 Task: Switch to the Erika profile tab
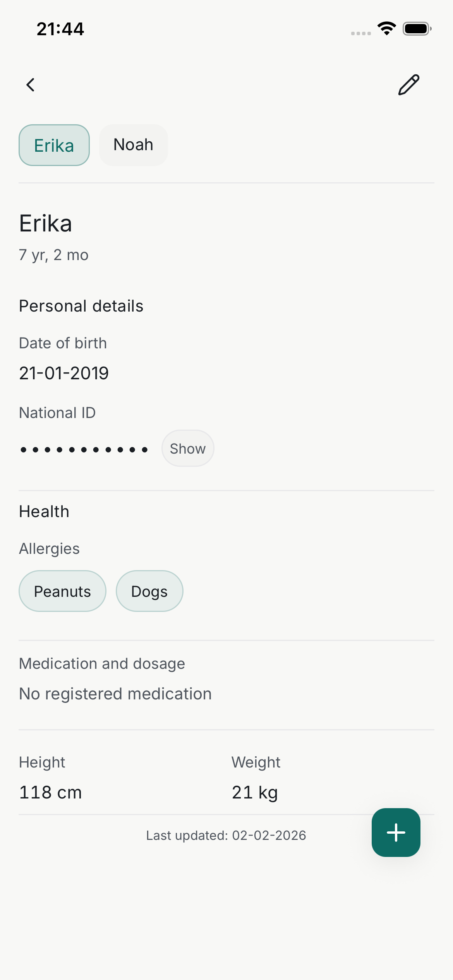54,146
